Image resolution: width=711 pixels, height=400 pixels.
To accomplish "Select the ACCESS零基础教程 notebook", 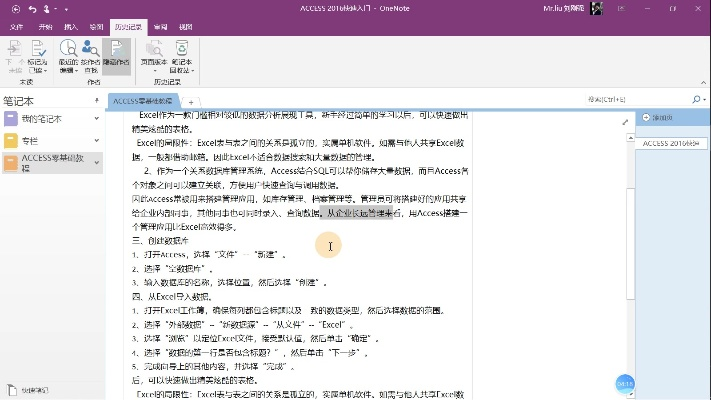I will (x=52, y=163).
